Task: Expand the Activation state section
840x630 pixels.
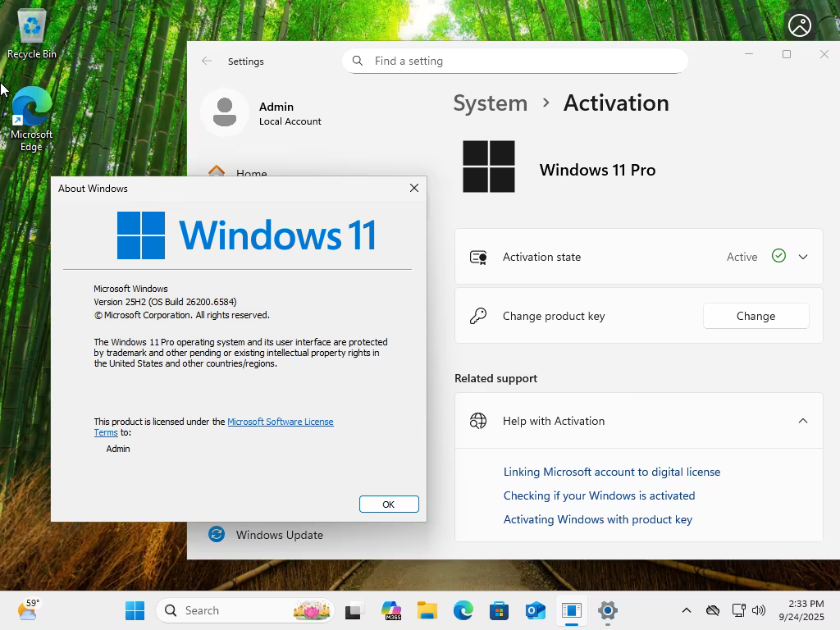Action: [x=802, y=257]
